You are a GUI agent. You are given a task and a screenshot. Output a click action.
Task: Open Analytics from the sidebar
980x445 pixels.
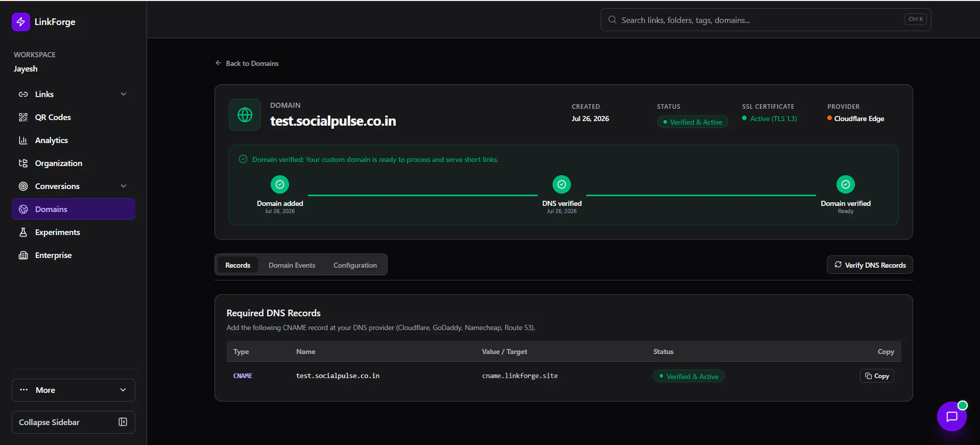[x=74, y=140]
